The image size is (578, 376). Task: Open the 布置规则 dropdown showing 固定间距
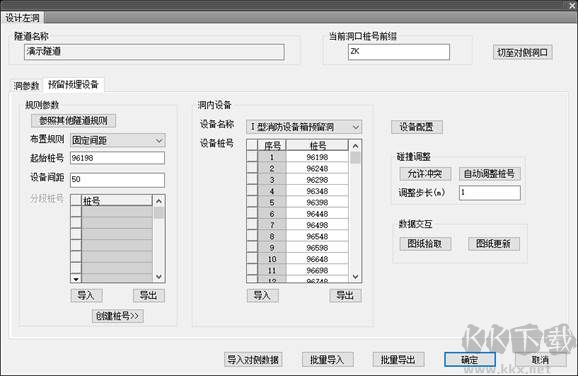(x=118, y=140)
